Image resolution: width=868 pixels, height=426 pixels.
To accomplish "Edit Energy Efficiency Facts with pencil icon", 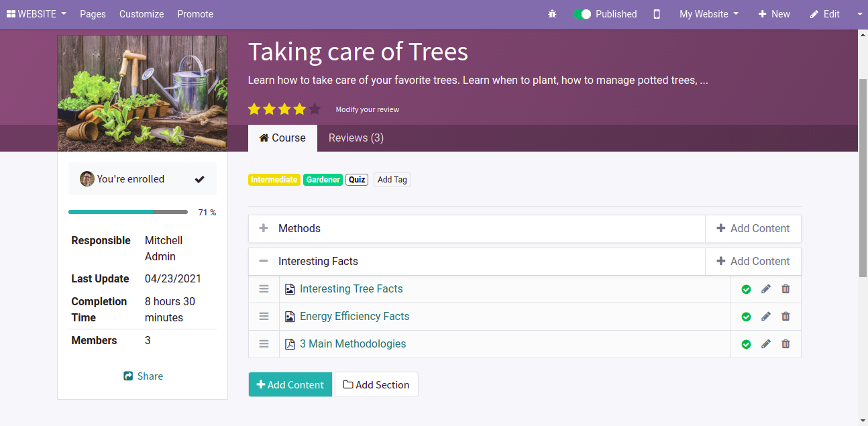I will (x=765, y=317).
